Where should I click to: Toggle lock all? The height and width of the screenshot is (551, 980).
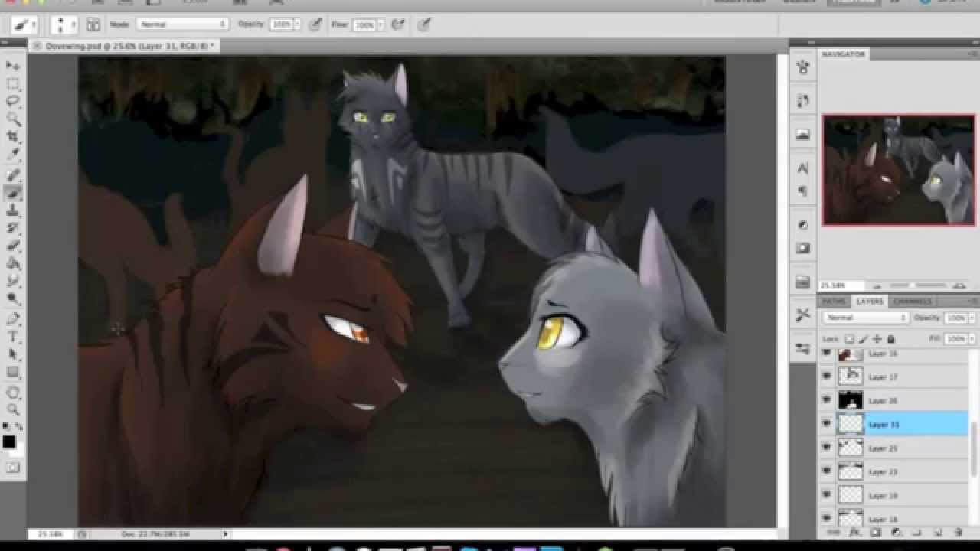891,338
